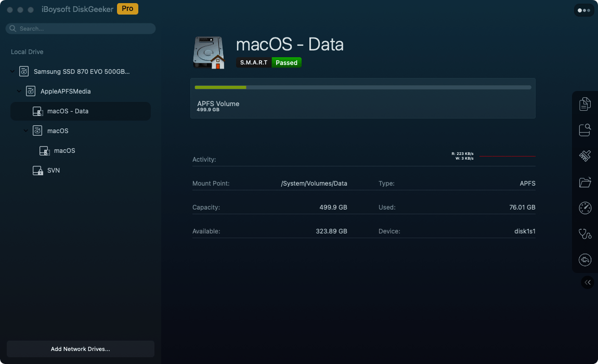Click the Clone icon in right toolbar
The height and width of the screenshot is (364, 598).
(585, 104)
